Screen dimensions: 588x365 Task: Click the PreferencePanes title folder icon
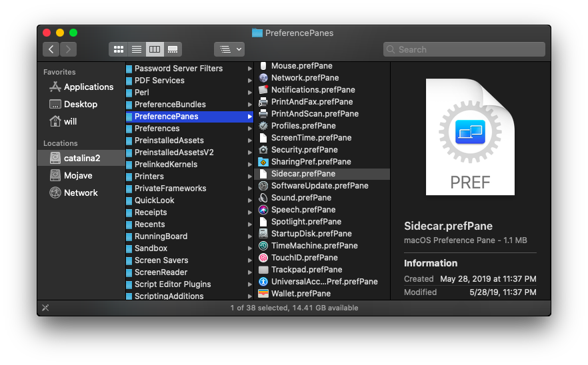point(257,33)
